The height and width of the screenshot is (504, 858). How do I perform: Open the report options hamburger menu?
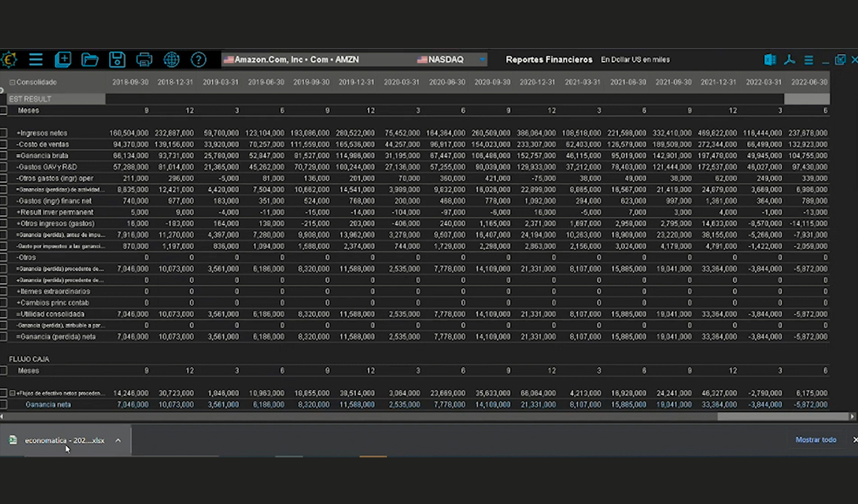[x=809, y=59]
